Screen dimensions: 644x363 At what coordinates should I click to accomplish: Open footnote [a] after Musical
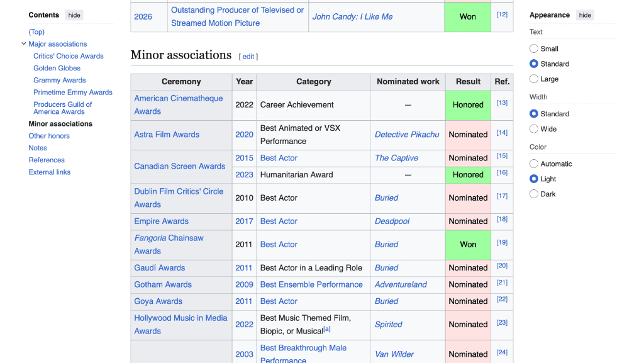[327, 329]
